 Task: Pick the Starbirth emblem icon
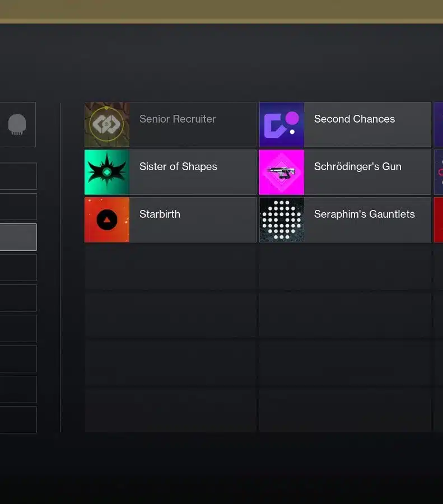pyautogui.click(x=107, y=220)
